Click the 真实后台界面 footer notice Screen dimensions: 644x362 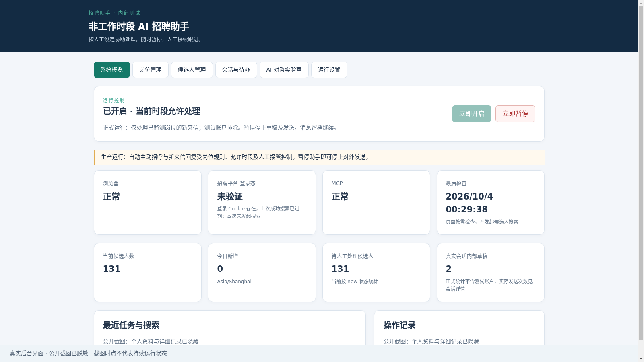88,353
